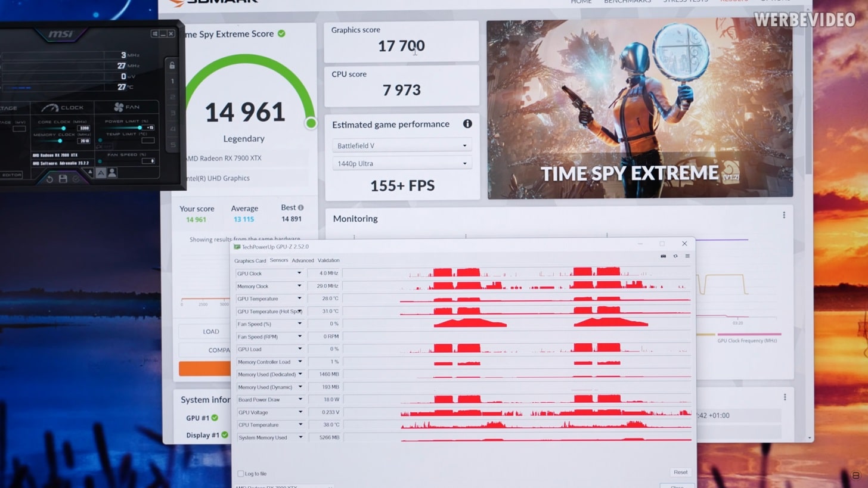The height and width of the screenshot is (488, 868).
Task: Open GPU-Z hamburger menu icon
Action: point(687,256)
